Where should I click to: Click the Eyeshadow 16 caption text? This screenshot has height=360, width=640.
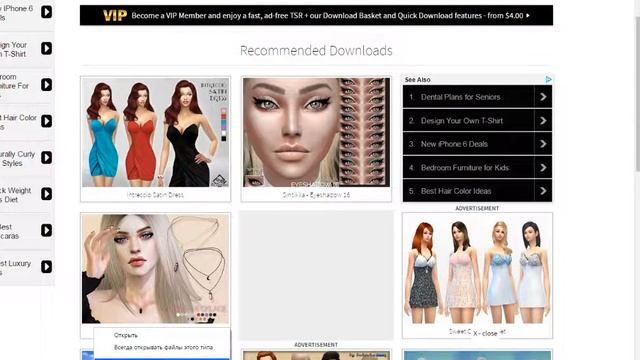[x=316, y=195]
